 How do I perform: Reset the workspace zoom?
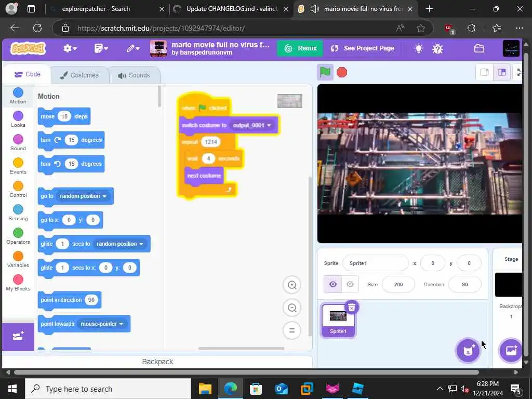[292, 330]
